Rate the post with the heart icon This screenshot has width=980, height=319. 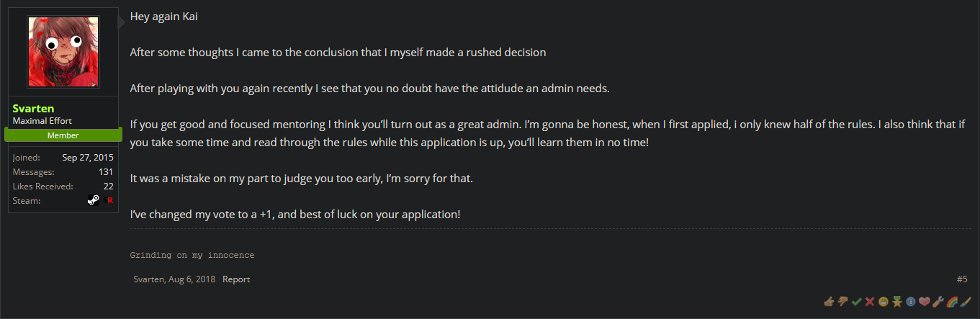pyautogui.click(x=925, y=301)
